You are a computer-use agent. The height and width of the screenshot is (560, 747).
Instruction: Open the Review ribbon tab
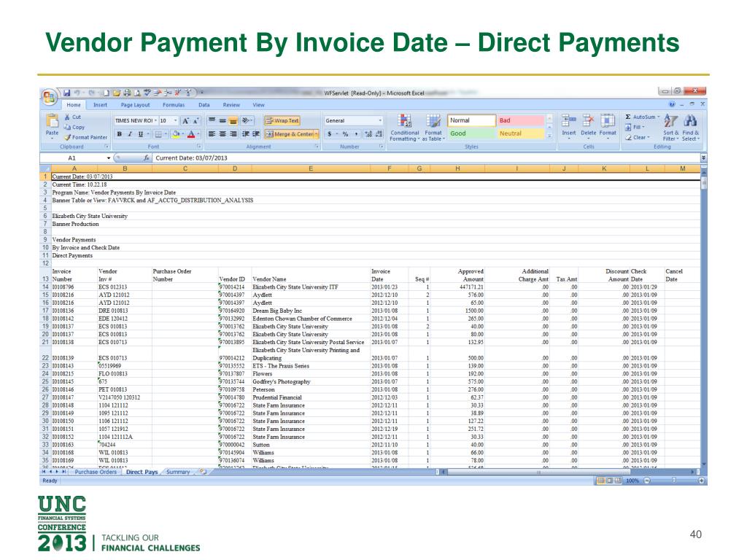point(231,105)
